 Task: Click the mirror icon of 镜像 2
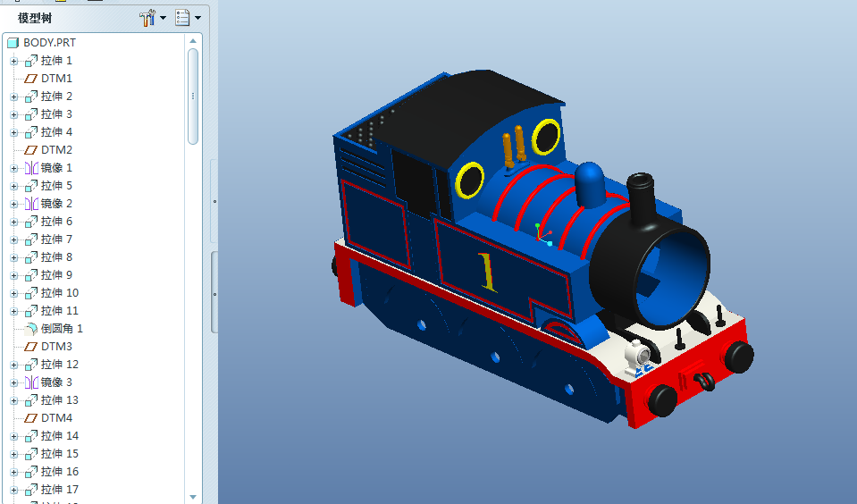point(31,204)
